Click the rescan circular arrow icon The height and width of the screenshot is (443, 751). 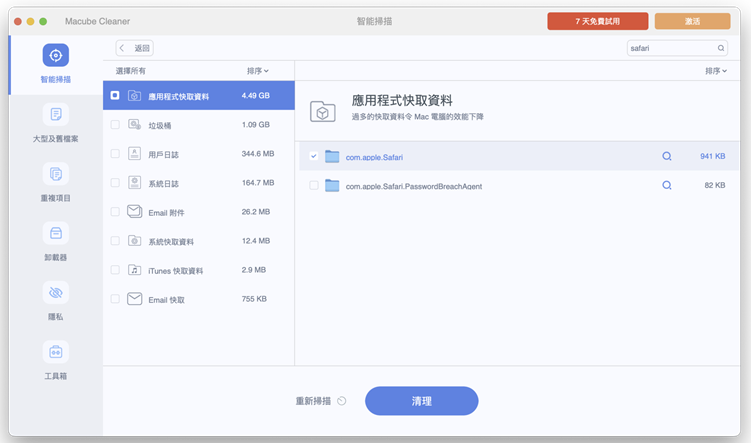341,401
